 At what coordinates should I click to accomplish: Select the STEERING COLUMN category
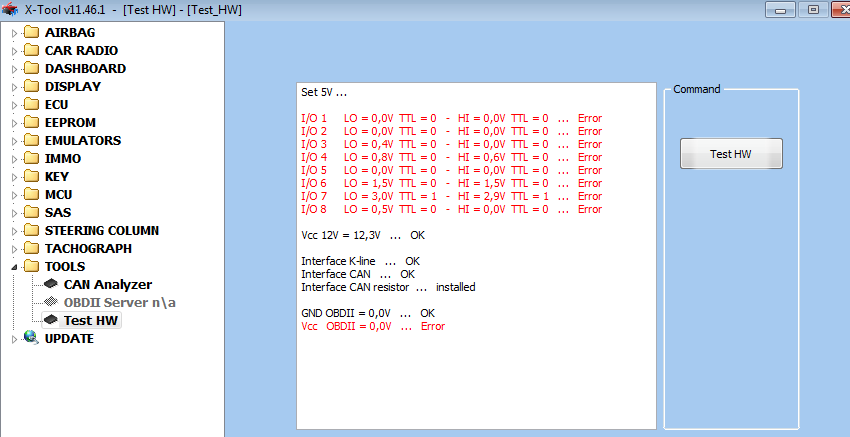coord(102,230)
